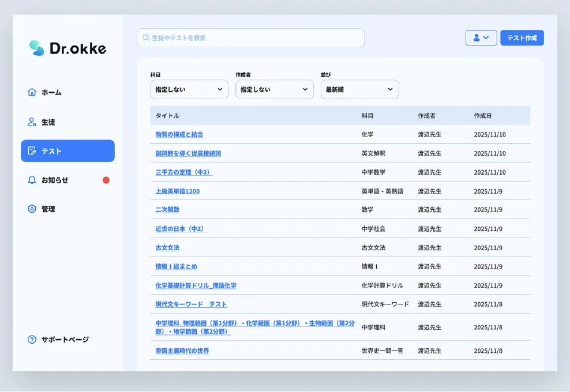Image resolution: width=570 pixels, height=392 pixels.
Task: Open the 作成者 filter dropdown
Action: [x=275, y=89]
